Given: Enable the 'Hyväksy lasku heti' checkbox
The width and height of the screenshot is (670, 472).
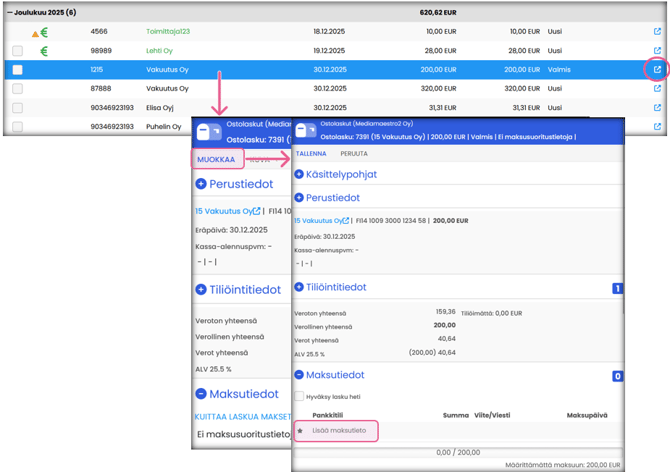Looking at the screenshot, I should 300,396.
